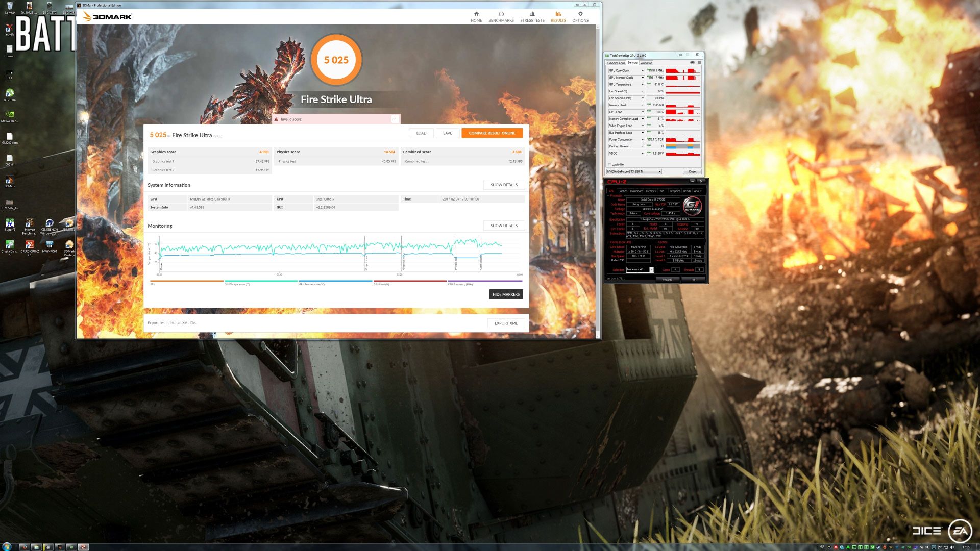
Task: Open Fan Speed (%) sensor dropdown
Action: [643, 91]
